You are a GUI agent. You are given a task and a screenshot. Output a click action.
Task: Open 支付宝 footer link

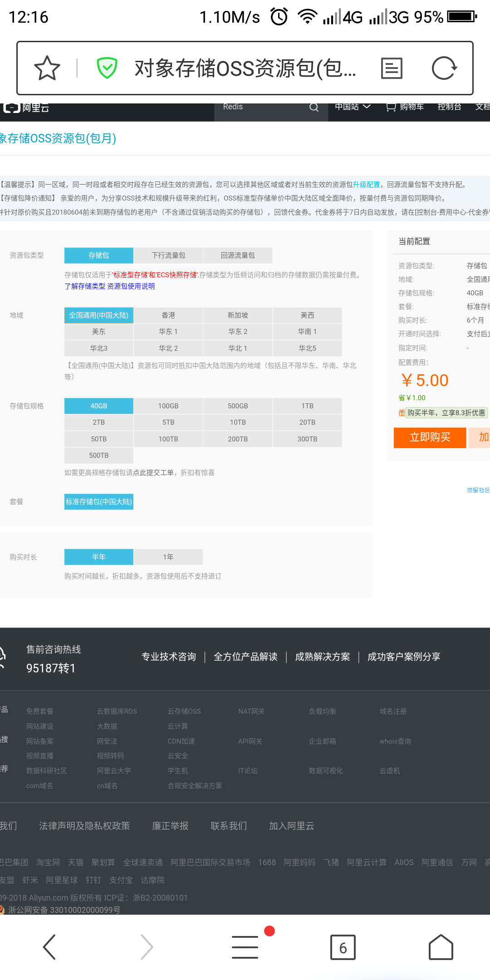121,880
